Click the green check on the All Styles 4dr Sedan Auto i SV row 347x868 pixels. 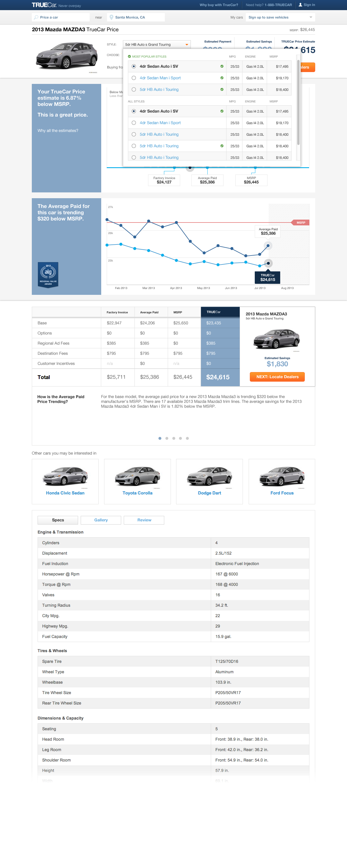[x=222, y=111]
